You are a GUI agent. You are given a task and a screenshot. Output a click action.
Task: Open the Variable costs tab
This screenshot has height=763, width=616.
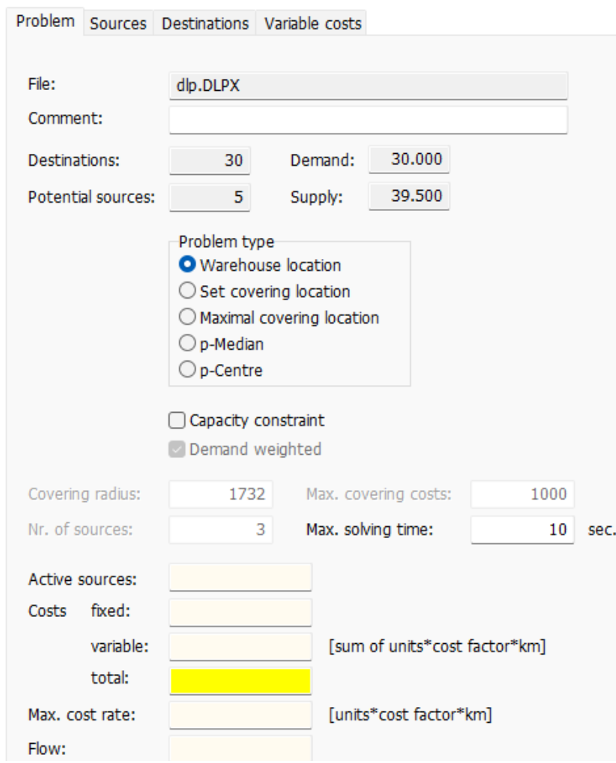(x=312, y=23)
